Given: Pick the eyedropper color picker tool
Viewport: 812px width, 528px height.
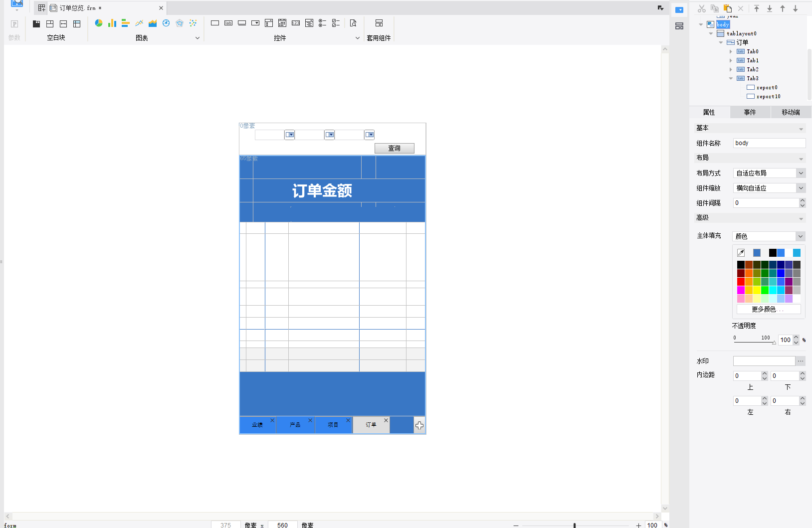Looking at the screenshot, I should click(741, 253).
